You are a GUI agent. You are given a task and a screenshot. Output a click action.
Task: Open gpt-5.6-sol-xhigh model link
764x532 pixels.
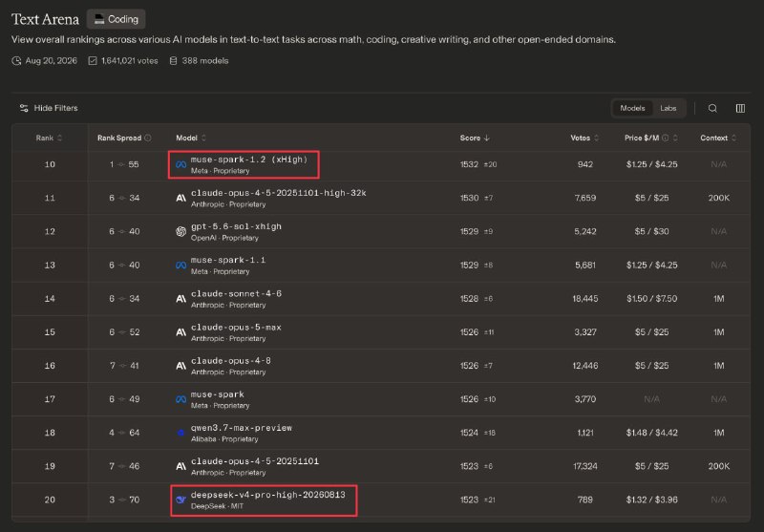point(236,226)
